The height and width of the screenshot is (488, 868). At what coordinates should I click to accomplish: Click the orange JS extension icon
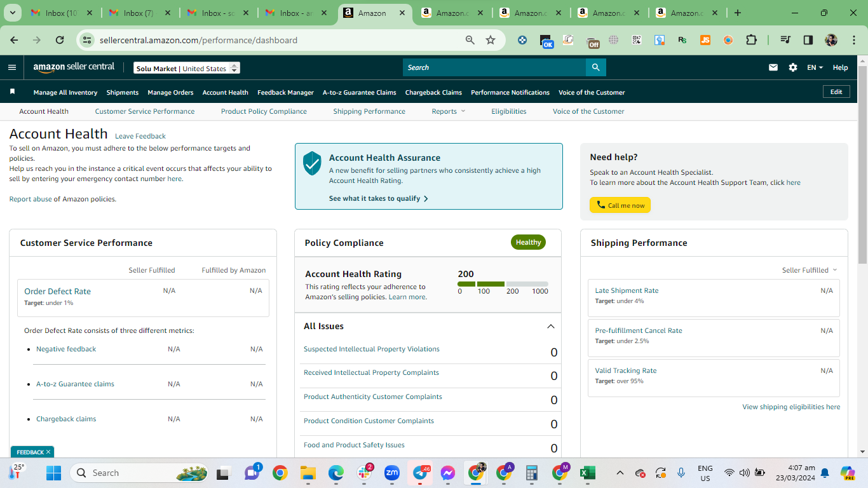(705, 40)
